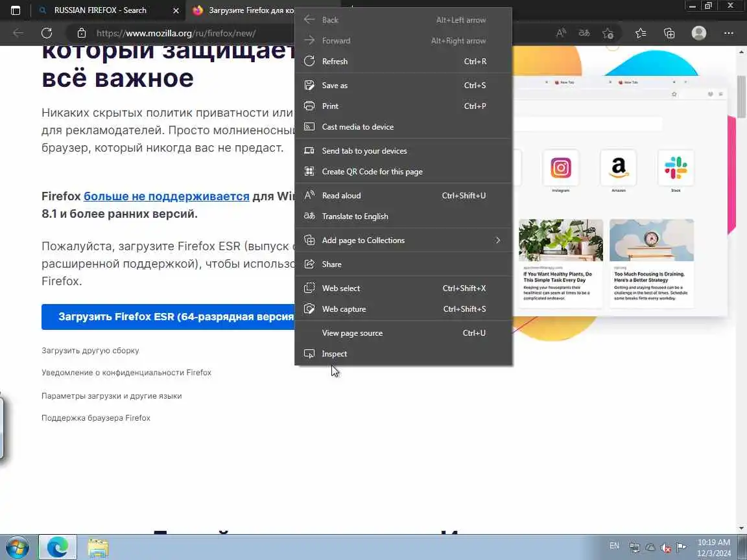Close the RUSSIAN FIREFOX - Search tab
Viewport: 747px width, 560px height.
(x=176, y=10)
